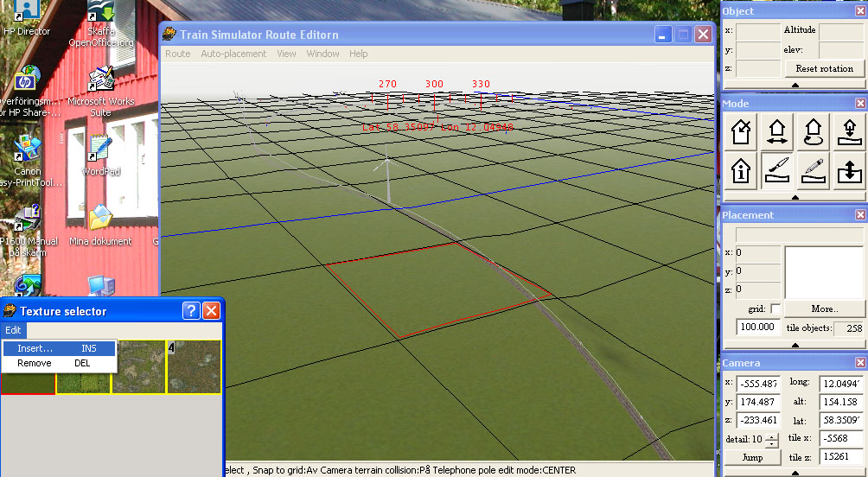
Task: Select the pick object mode house icon
Action: [x=741, y=131]
